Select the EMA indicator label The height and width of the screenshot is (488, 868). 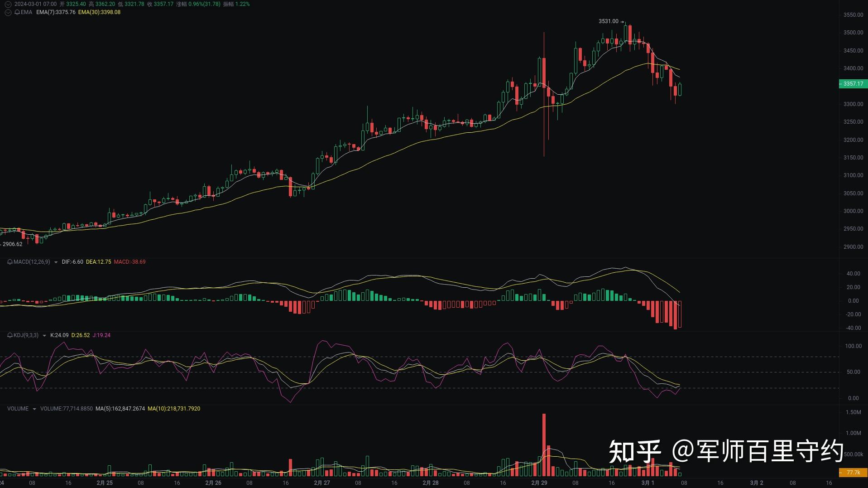coord(26,12)
